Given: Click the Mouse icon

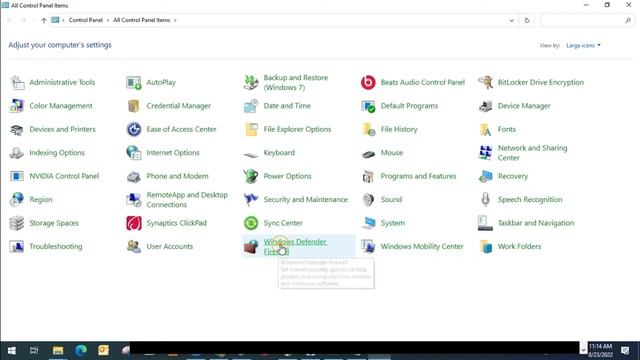Looking at the screenshot, I should point(368,154).
